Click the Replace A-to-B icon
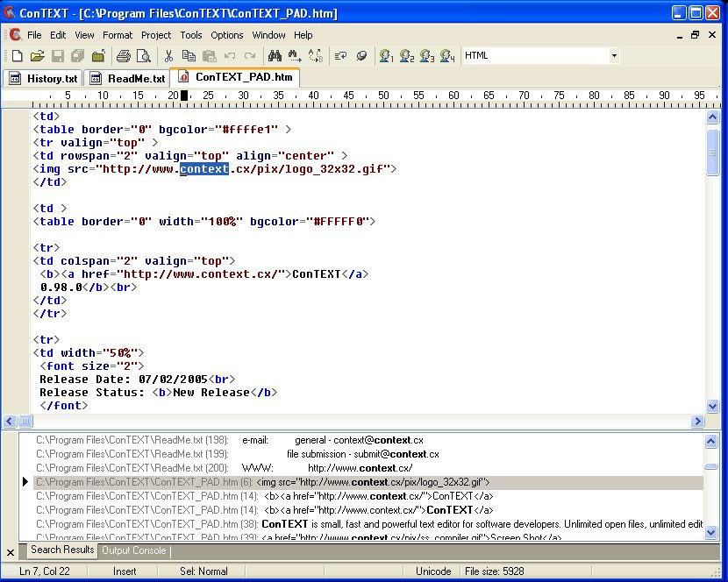The width and height of the screenshot is (728, 582). (x=316, y=56)
